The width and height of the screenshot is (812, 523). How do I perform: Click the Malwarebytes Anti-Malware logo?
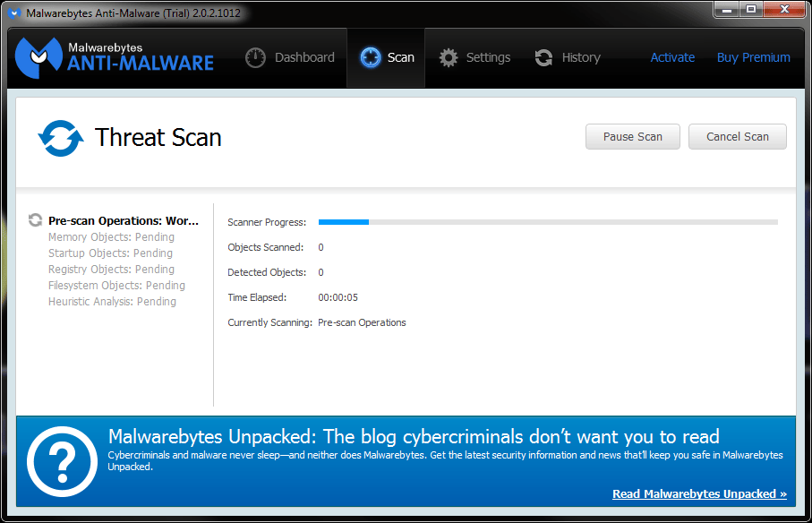coord(115,57)
